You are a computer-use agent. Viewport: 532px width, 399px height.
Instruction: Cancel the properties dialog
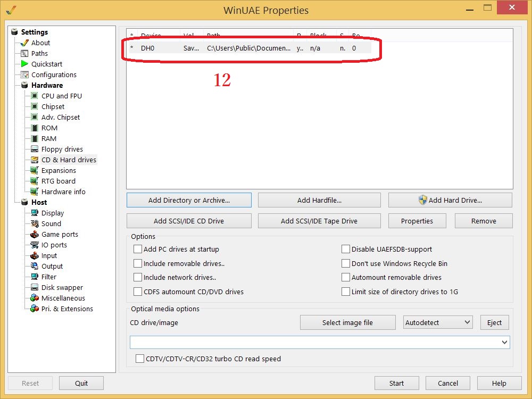pos(448,383)
